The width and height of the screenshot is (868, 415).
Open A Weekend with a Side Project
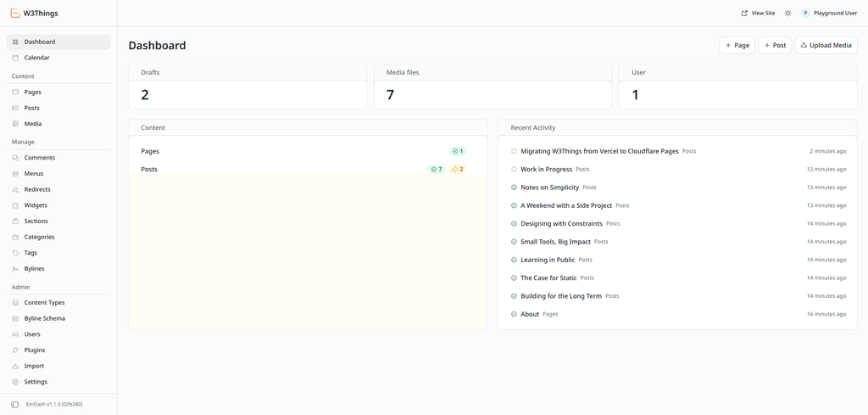[x=566, y=205]
